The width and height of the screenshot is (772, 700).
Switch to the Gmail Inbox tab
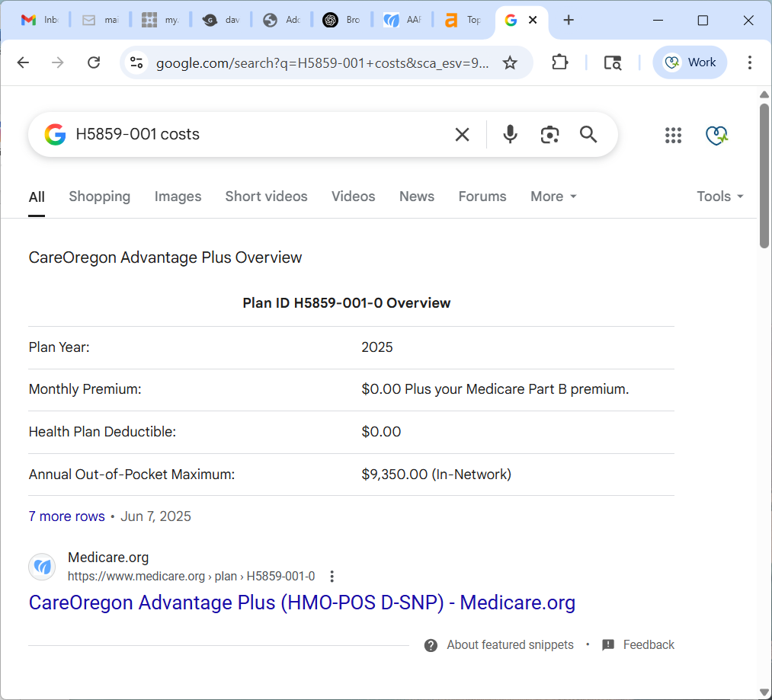coord(40,20)
